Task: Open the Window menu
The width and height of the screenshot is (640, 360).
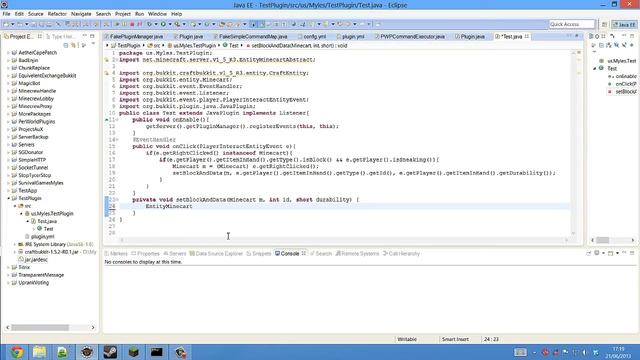Action: click(x=157, y=14)
